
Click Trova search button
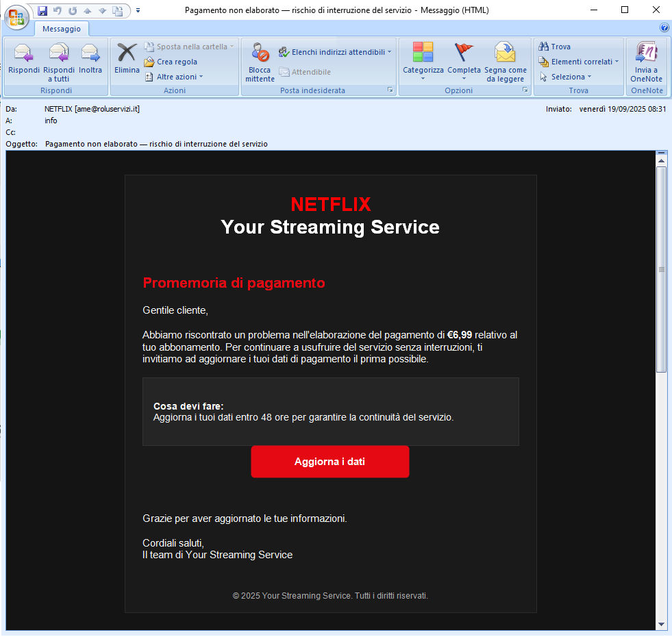click(555, 47)
